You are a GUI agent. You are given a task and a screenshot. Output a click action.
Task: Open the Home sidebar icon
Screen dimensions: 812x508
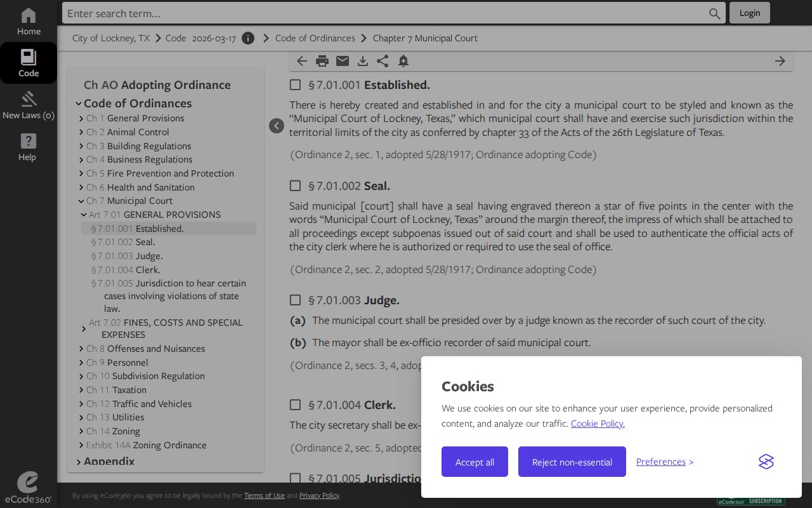29,22
